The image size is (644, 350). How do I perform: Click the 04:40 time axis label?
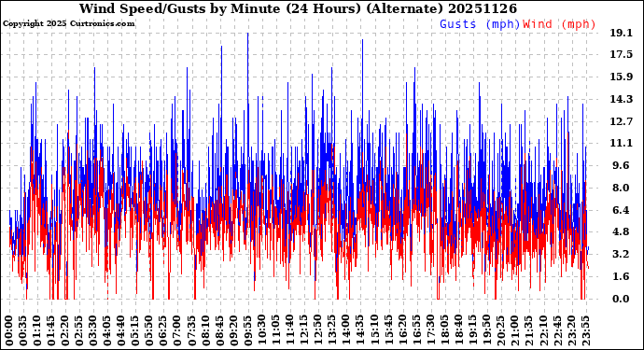coord(121,330)
